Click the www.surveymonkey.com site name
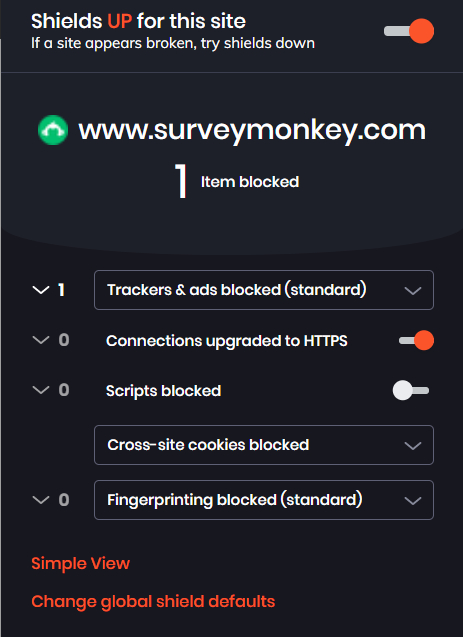This screenshot has height=637, width=463. [x=252, y=130]
